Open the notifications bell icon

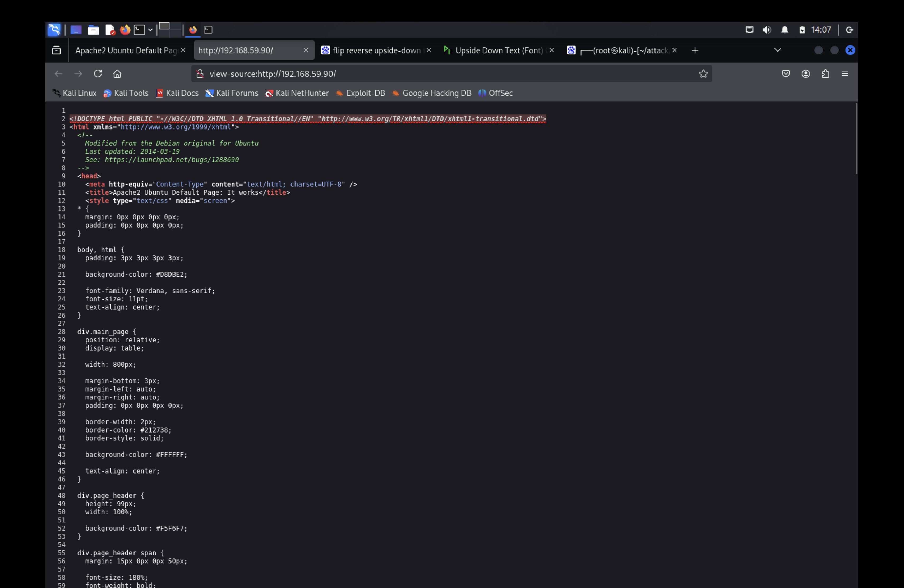(784, 30)
